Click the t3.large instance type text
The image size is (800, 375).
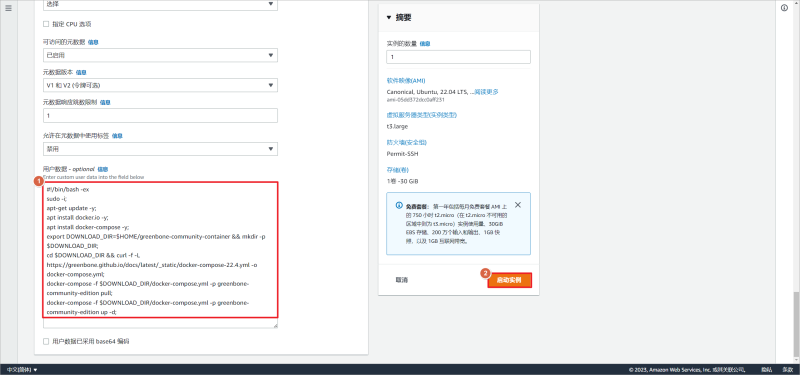point(397,126)
